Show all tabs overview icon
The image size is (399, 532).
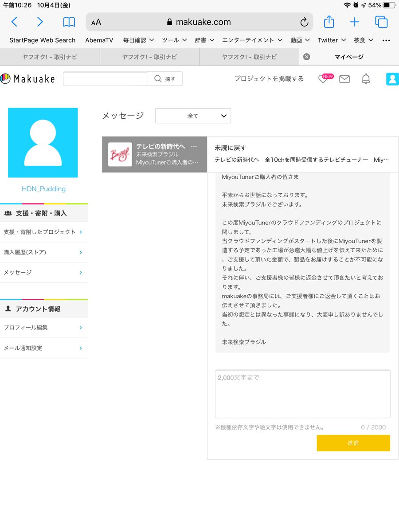coord(381,22)
